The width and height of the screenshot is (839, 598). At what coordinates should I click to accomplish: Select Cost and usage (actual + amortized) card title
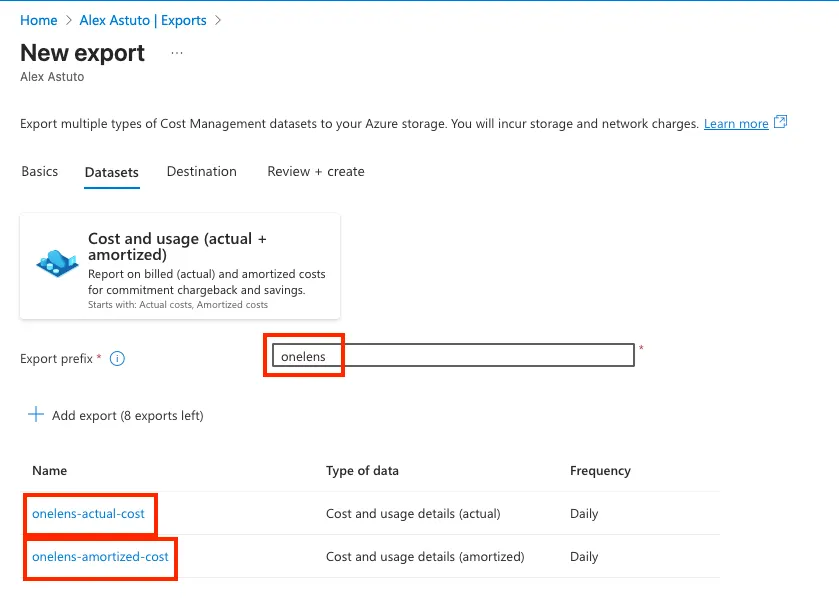(177, 246)
